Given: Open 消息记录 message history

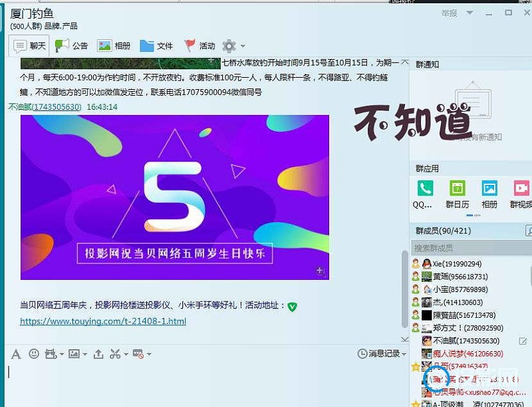Looking at the screenshot, I should click(380, 354).
